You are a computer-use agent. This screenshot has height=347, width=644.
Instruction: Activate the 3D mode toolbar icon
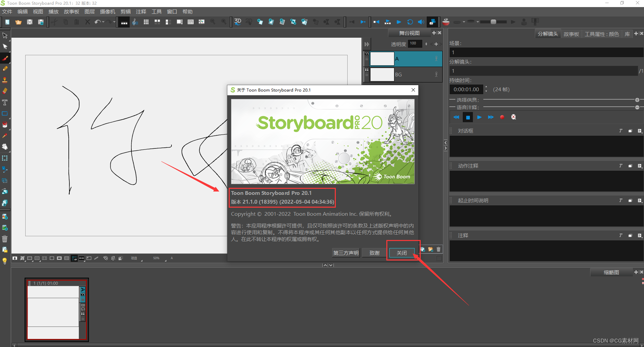pos(238,22)
